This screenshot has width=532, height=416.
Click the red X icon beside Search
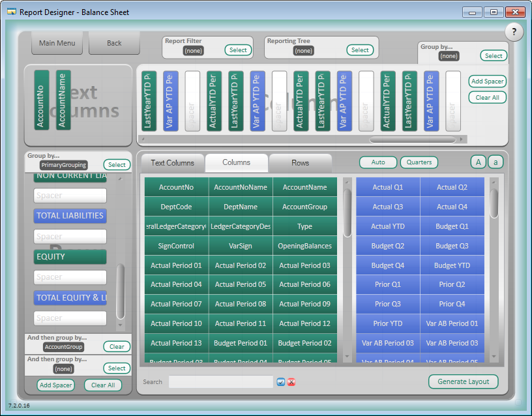291,382
